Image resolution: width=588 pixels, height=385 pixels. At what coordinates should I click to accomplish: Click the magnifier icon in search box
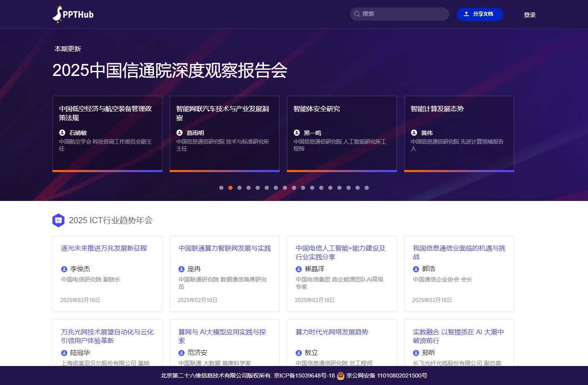pyautogui.click(x=357, y=14)
